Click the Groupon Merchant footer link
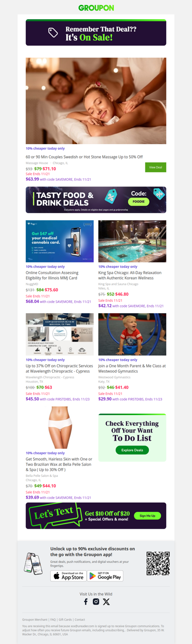This screenshot has height=644, width=192. point(35,619)
